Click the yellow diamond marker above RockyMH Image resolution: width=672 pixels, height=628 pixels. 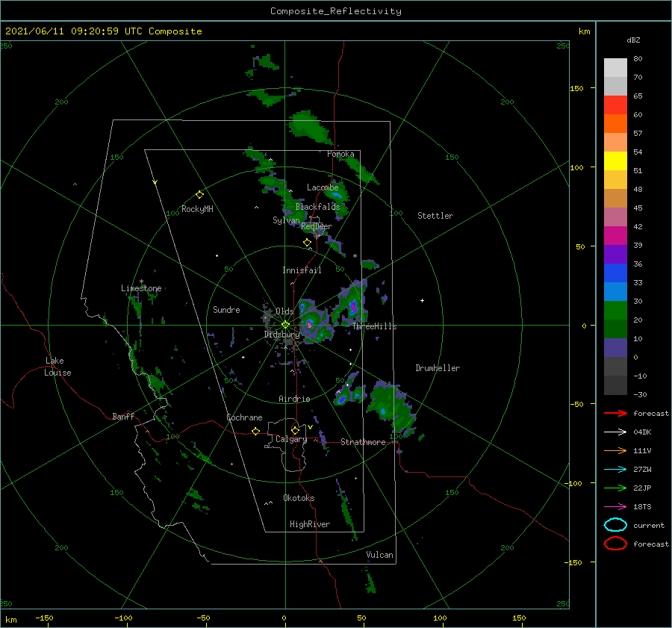coord(199,195)
